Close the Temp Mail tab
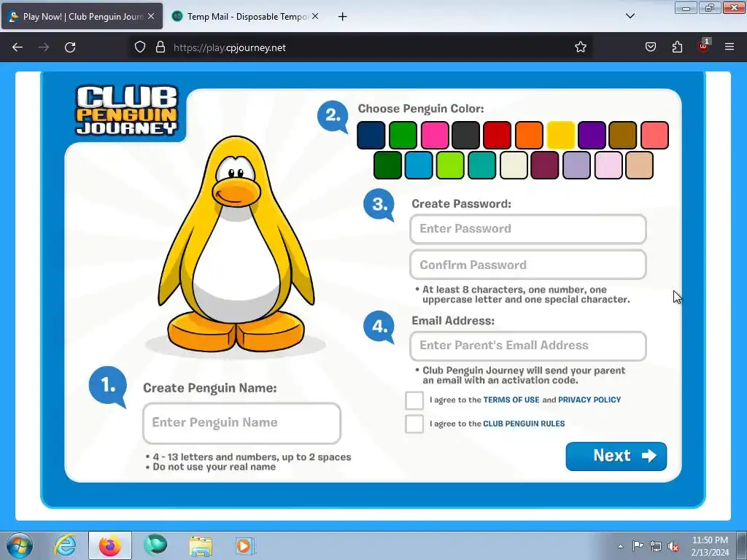The image size is (747, 560). click(315, 16)
